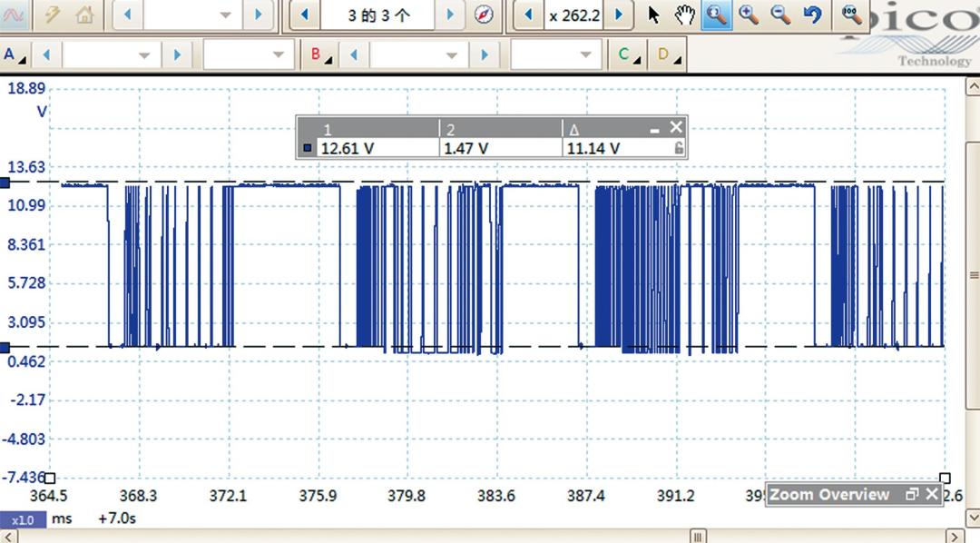
Task: Decrease Channel A input range
Action: pos(46,55)
